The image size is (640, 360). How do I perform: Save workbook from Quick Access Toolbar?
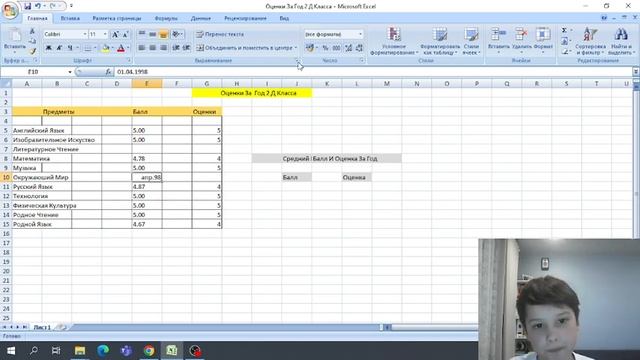pyautogui.click(x=27, y=6)
